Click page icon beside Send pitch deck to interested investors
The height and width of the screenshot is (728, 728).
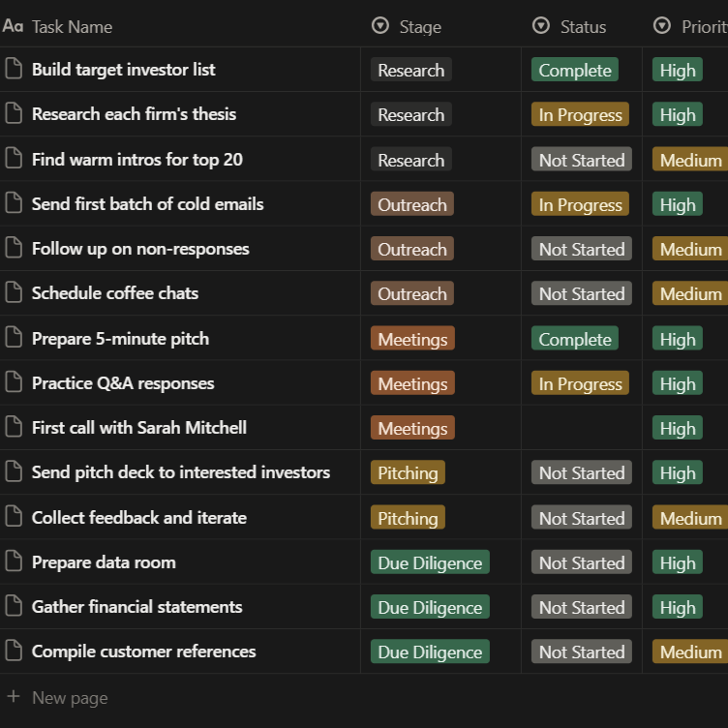tap(14, 472)
